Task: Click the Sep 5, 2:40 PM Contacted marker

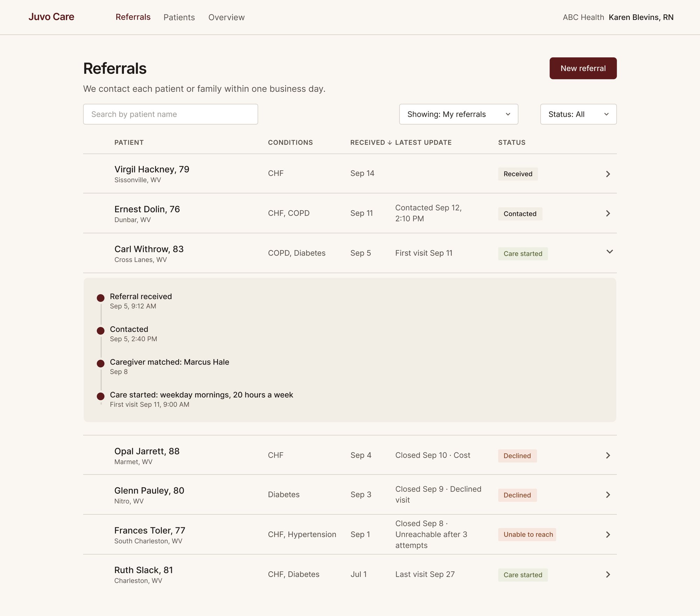Action: [100, 331]
